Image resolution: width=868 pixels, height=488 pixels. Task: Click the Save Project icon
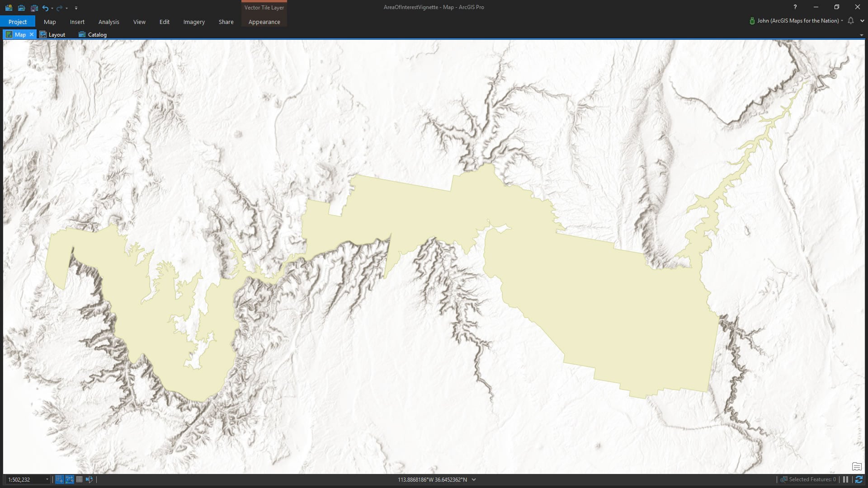[34, 8]
